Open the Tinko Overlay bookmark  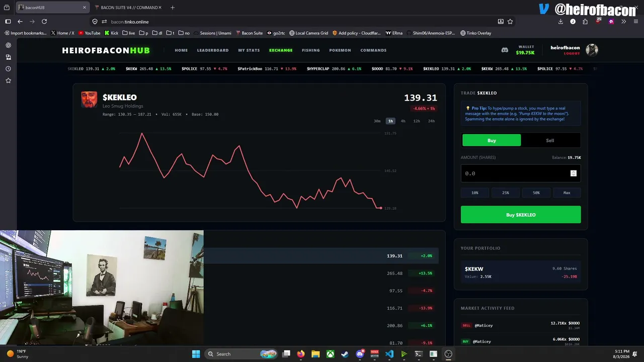476,33
